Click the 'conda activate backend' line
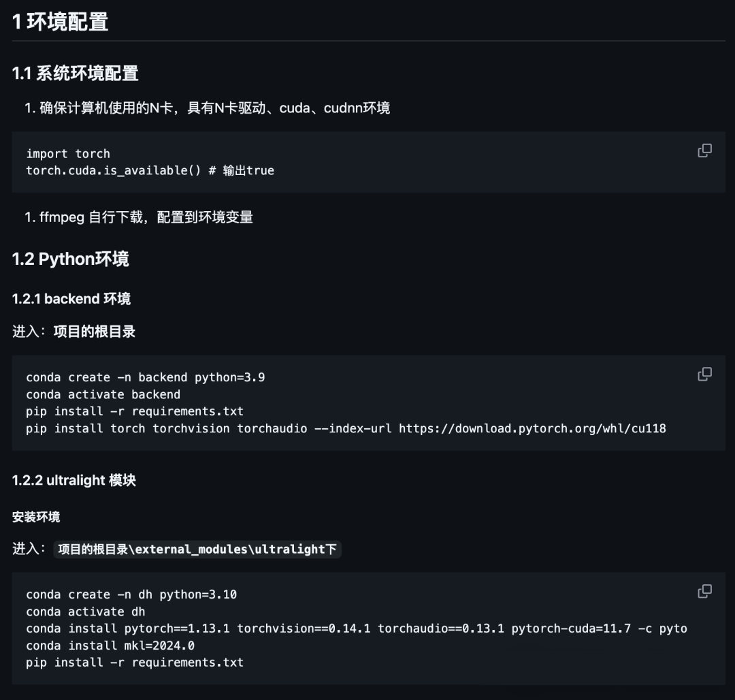This screenshot has height=700, width=735. click(x=103, y=394)
